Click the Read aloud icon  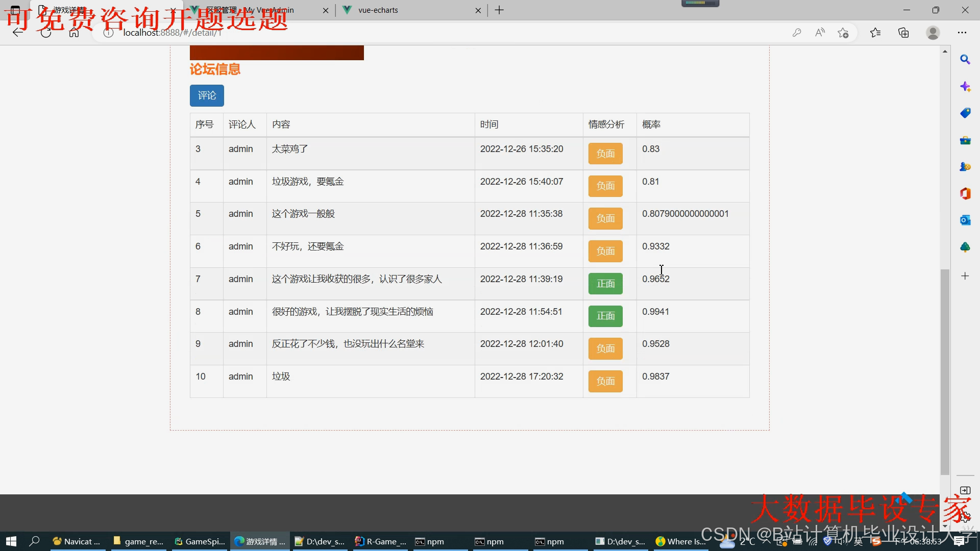pyautogui.click(x=820, y=33)
